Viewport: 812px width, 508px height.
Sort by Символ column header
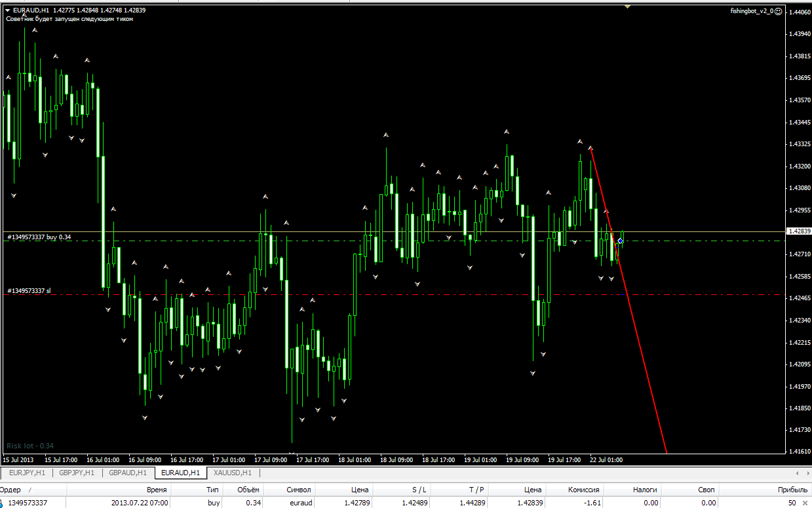click(289, 490)
